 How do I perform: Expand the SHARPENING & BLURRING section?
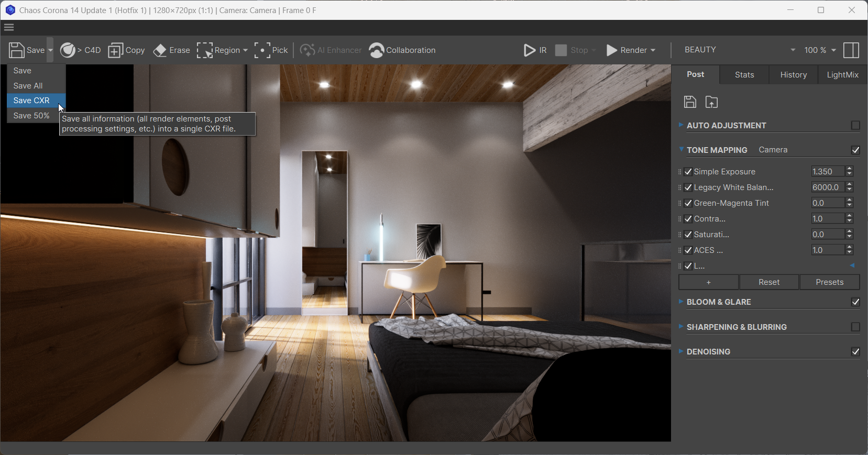coord(680,327)
